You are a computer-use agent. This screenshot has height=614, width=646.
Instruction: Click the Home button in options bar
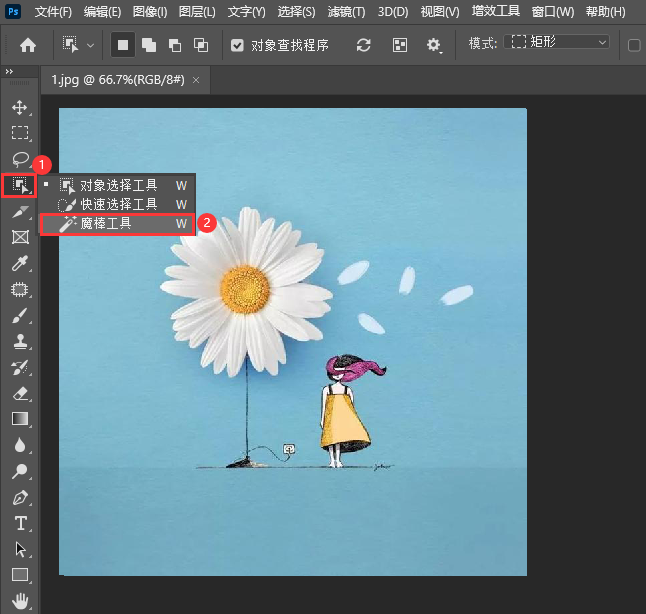(28, 45)
